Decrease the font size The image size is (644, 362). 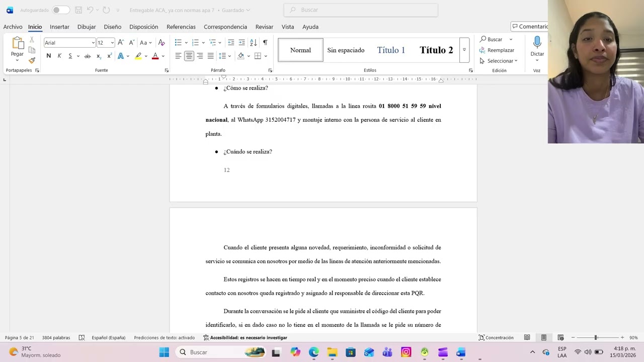click(x=131, y=43)
